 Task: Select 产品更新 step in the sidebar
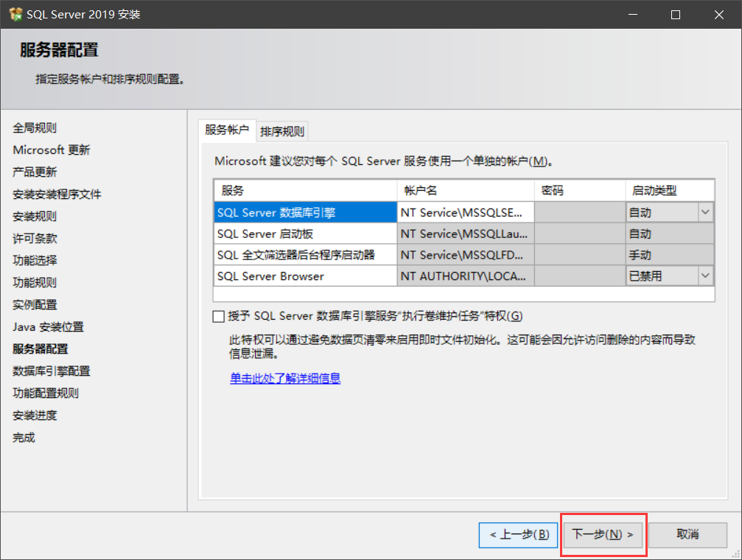coord(35,172)
